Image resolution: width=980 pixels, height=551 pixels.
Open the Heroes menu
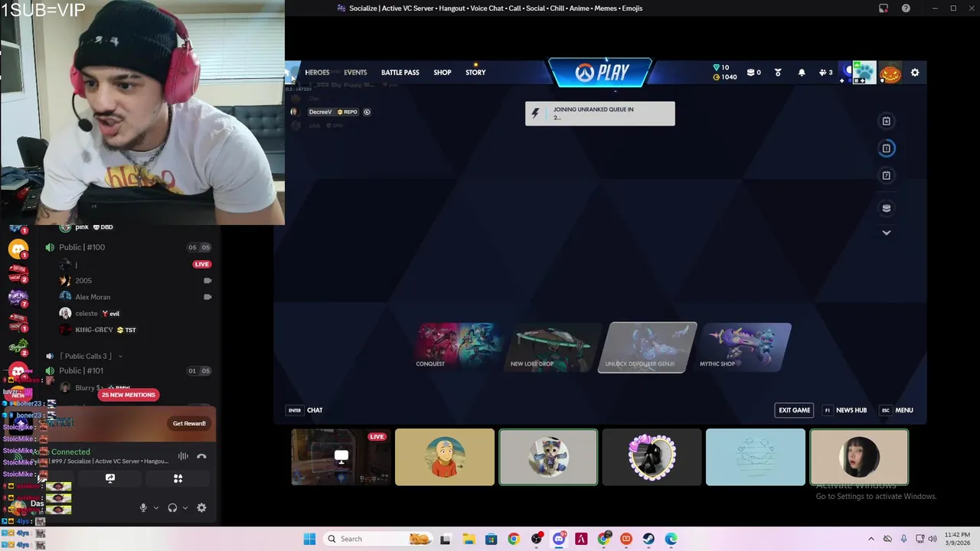(x=317, y=73)
